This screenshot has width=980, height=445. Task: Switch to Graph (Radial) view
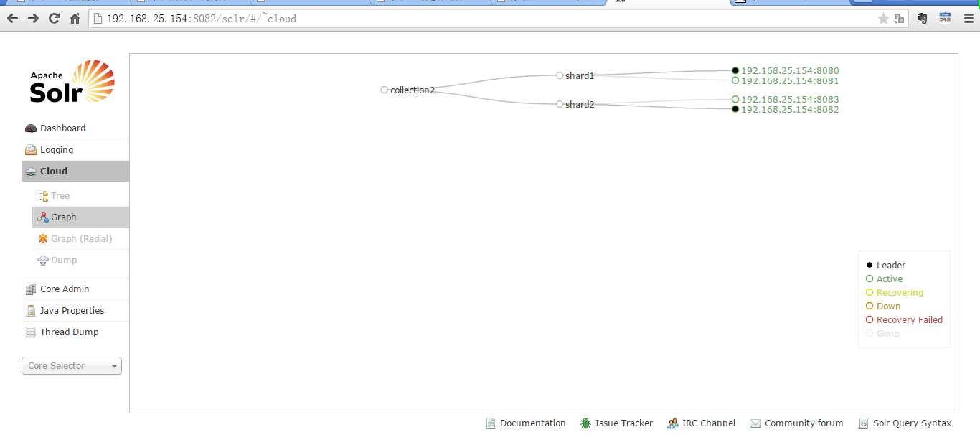80,239
